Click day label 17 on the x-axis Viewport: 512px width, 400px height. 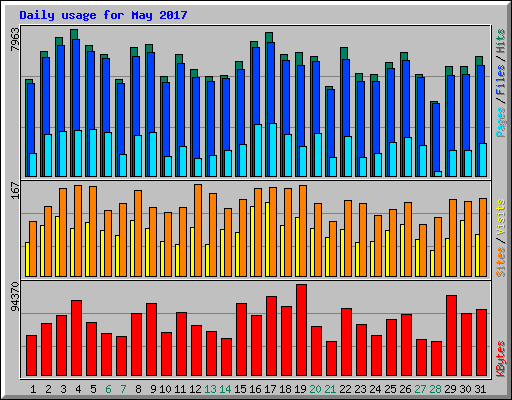click(270, 389)
